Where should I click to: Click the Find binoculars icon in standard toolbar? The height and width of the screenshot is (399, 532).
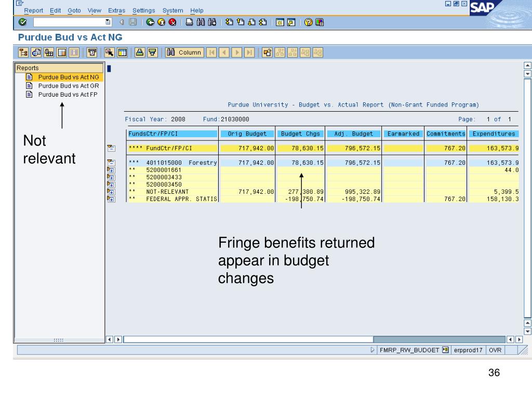click(x=201, y=22)
